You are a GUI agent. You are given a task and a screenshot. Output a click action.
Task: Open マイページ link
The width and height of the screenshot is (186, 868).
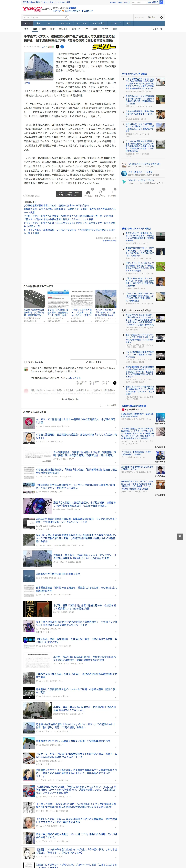point(139,17)
